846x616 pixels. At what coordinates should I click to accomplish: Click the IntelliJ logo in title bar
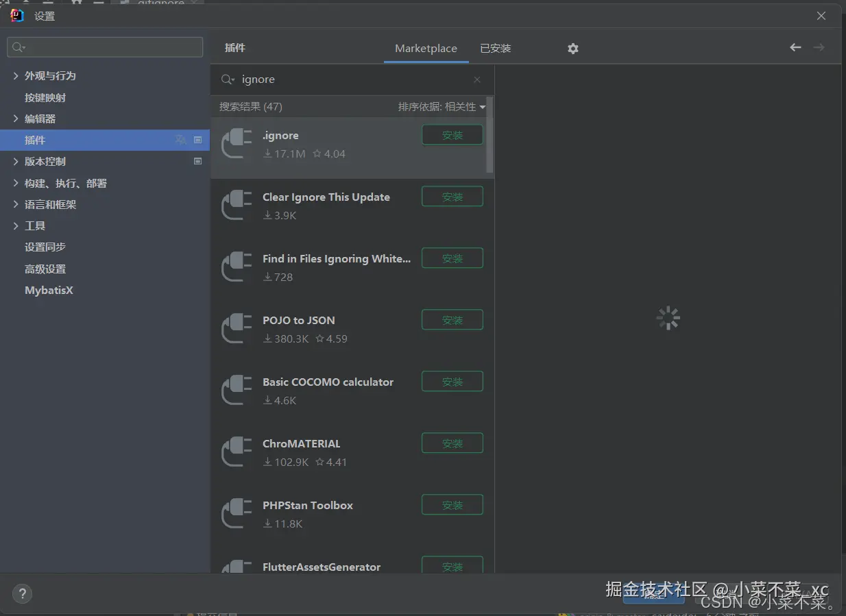tap(17, 16)
